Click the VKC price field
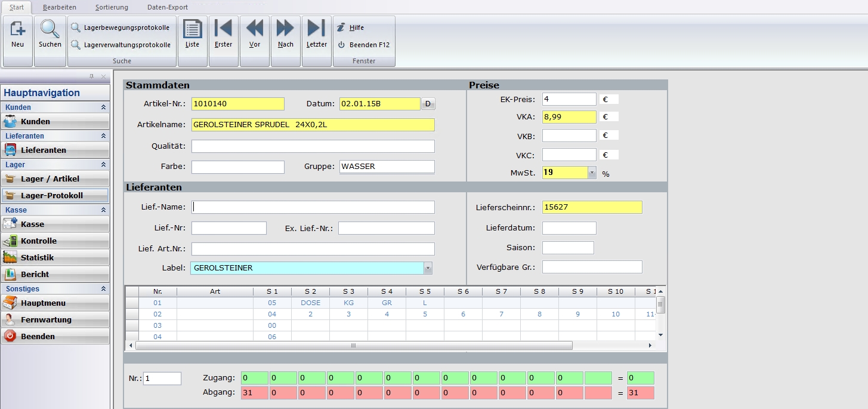 click(x=569, y=155)
